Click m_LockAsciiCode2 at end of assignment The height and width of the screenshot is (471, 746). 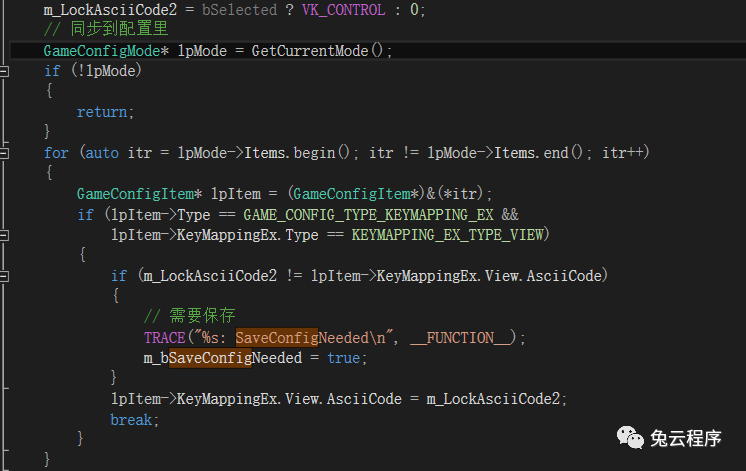493,399
